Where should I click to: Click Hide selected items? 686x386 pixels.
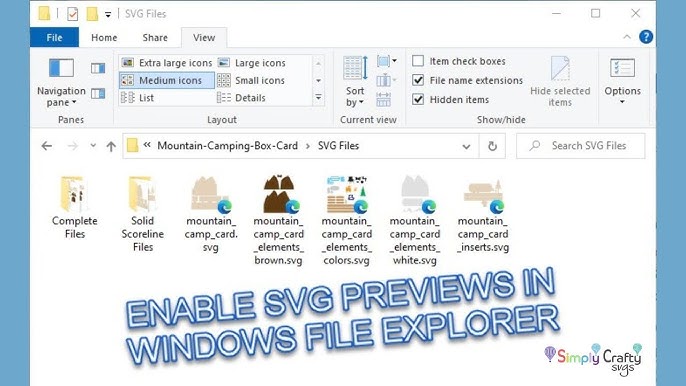tap(560, 82)
